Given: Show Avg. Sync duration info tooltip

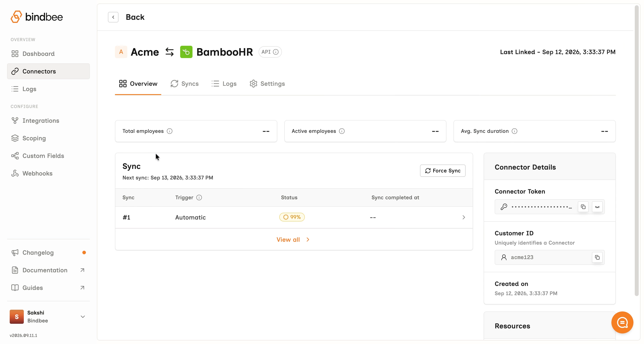Looking at the screenshot, I should click(x=514, y=131).
